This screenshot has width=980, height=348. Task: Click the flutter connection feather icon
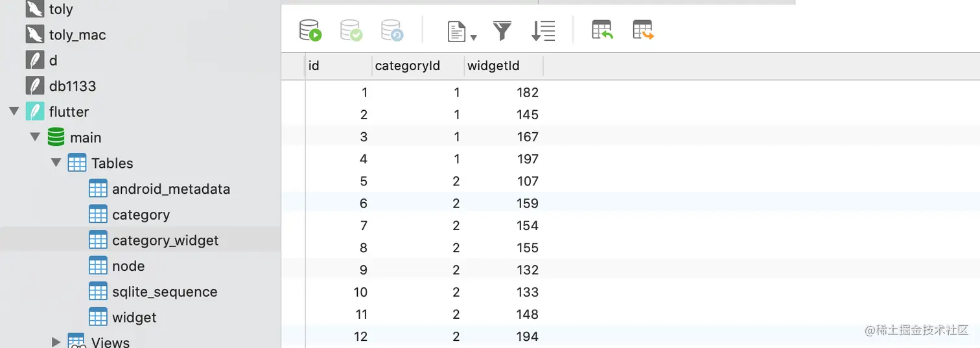34,111
